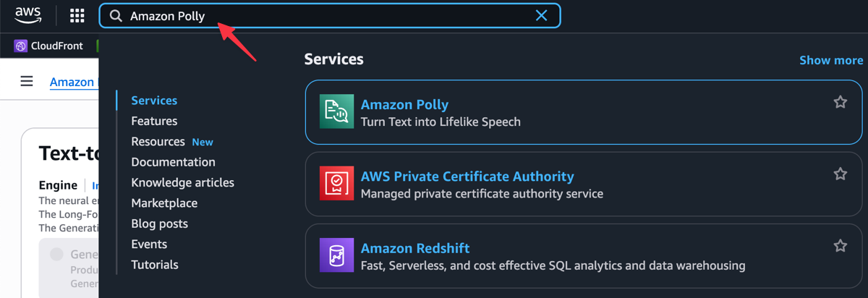
Task: Open the AWS home logo
Action: click(28, 14)
